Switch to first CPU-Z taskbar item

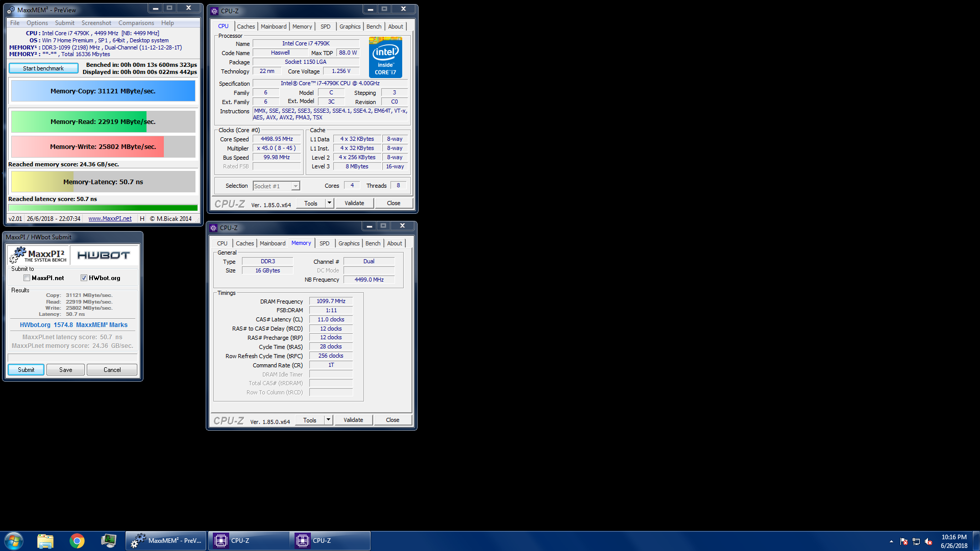tap(248, 541)
